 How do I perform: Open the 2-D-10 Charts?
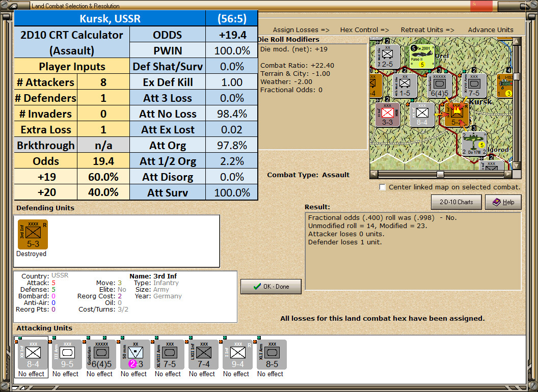pyautogui.click(x=456, y=202)
